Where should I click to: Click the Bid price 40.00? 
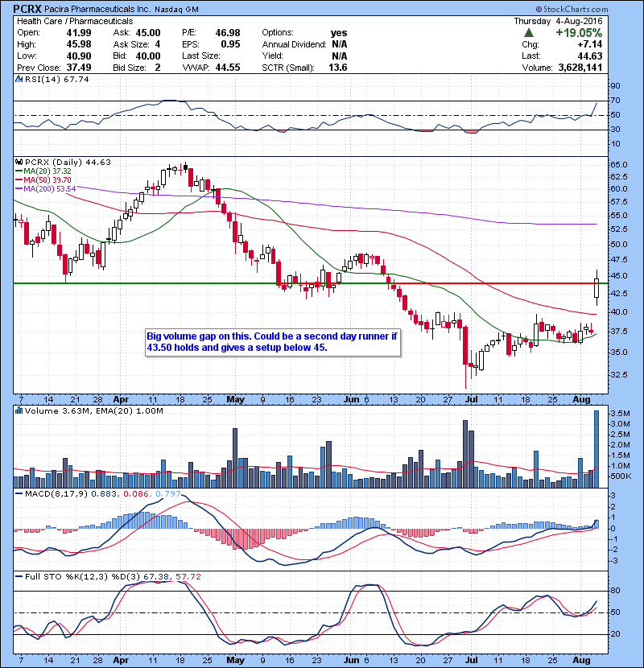click(148, 56)
